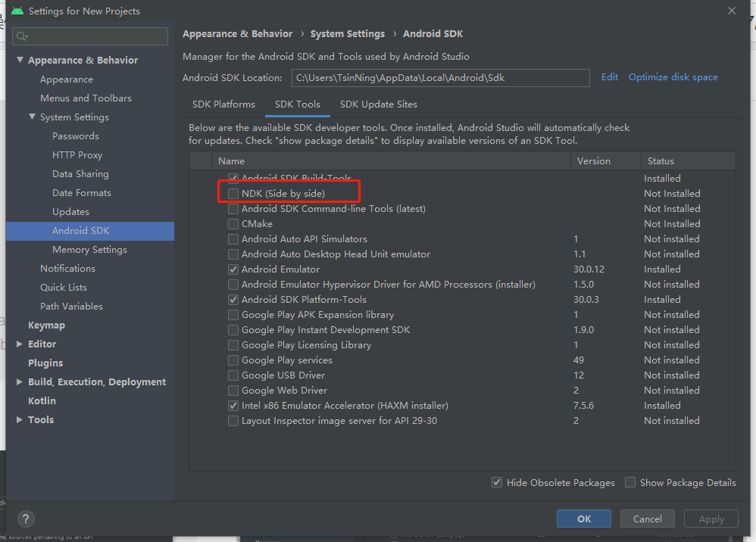Viewport: 756px width, 542px height.
Task: Toggle Hide Obsolete Packages checkbox
Action: pos(497,482)
